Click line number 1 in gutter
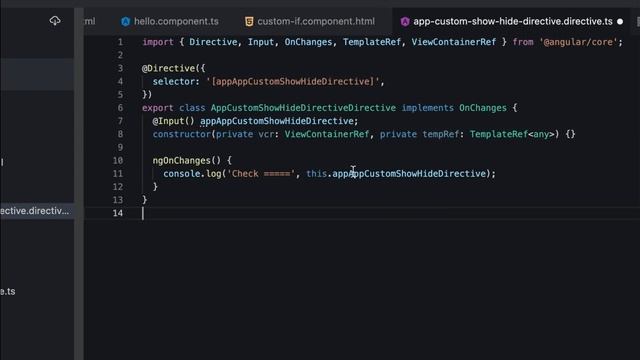 pyautogui.click(x=120, y=42)
